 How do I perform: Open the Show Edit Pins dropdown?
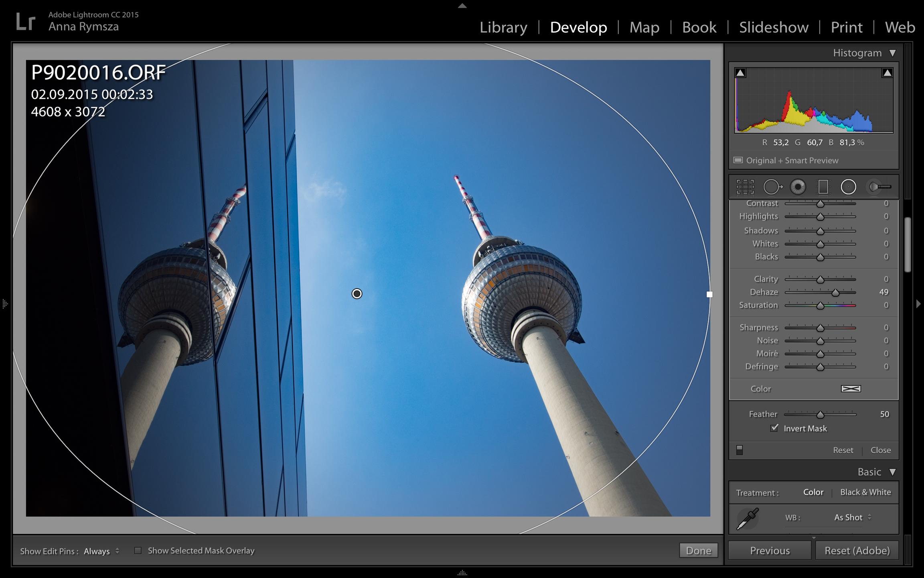click(101, 551)
